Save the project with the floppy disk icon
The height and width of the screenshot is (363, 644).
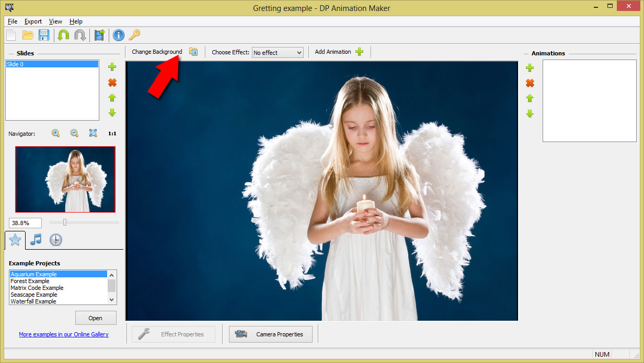(x=44, y=35)
